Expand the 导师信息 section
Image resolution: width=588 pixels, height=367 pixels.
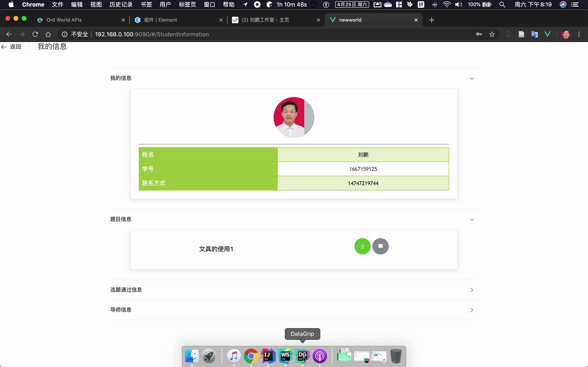click(472, 310)
